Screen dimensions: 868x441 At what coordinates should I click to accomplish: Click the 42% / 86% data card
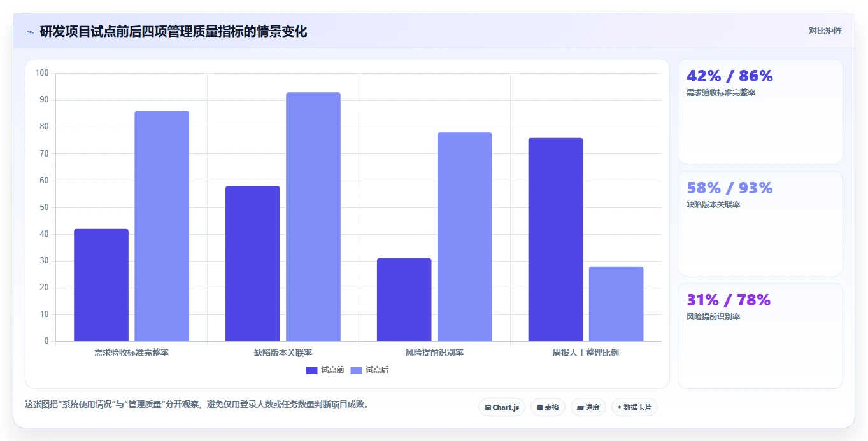[x=760, y=111]
